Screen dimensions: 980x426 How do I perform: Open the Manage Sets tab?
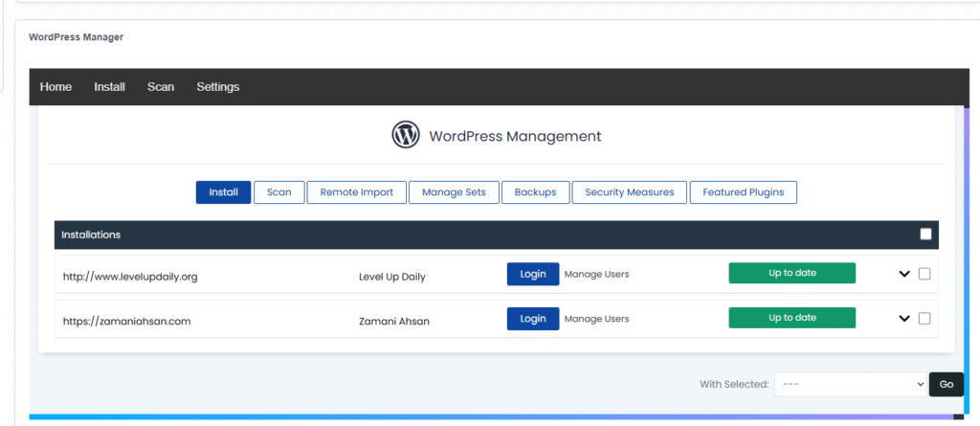pos(454,192)
